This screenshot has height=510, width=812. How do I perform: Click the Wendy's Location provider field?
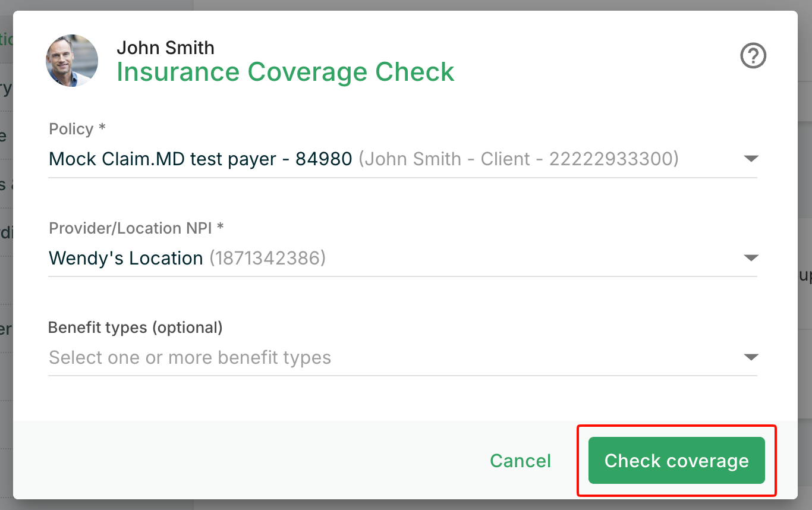pos(402,259)
